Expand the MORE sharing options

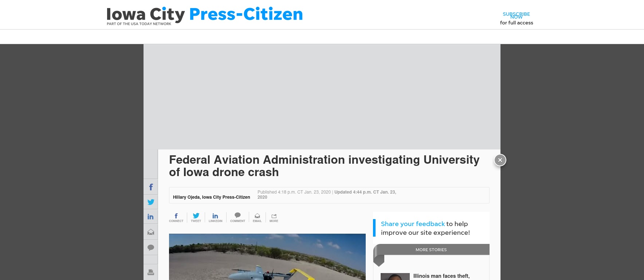pyautogui.click(x=274, y=218)
